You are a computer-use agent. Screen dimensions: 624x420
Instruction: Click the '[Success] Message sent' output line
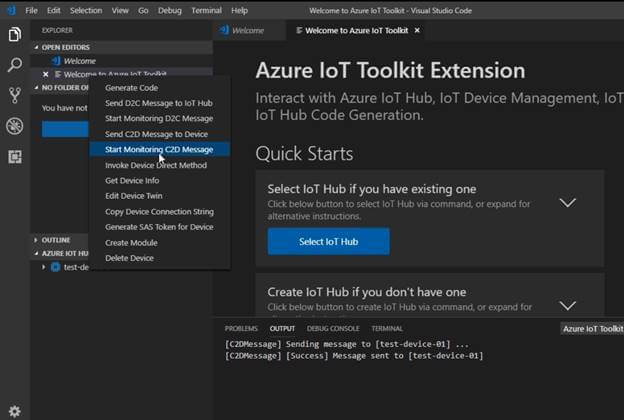354,356
